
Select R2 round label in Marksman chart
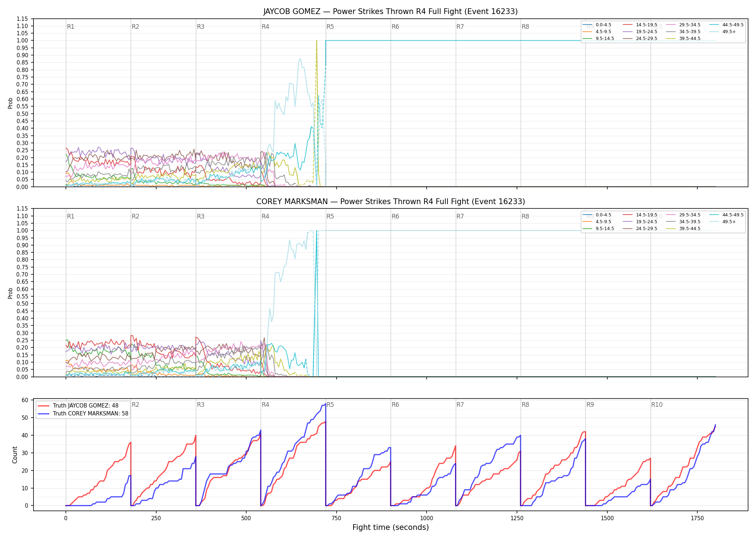(135, 216)
